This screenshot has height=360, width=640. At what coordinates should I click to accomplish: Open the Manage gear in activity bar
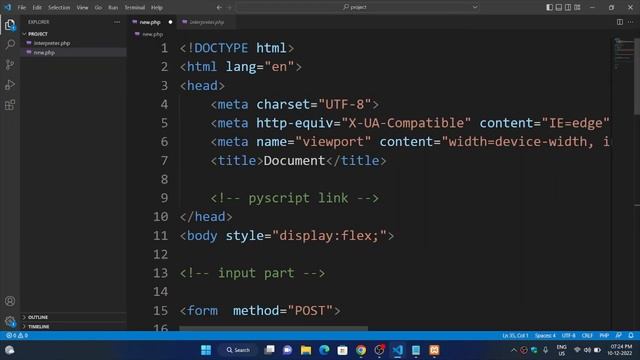click(x=10, y=321)
